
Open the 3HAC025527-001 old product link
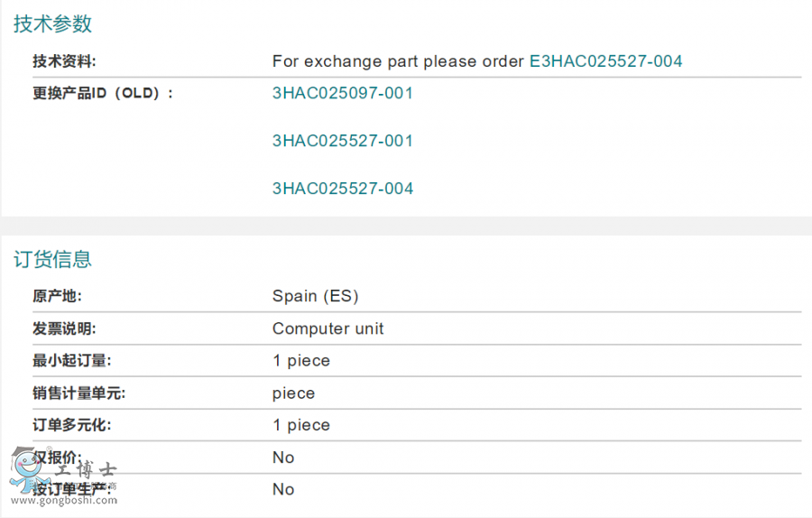coord(343,141)
